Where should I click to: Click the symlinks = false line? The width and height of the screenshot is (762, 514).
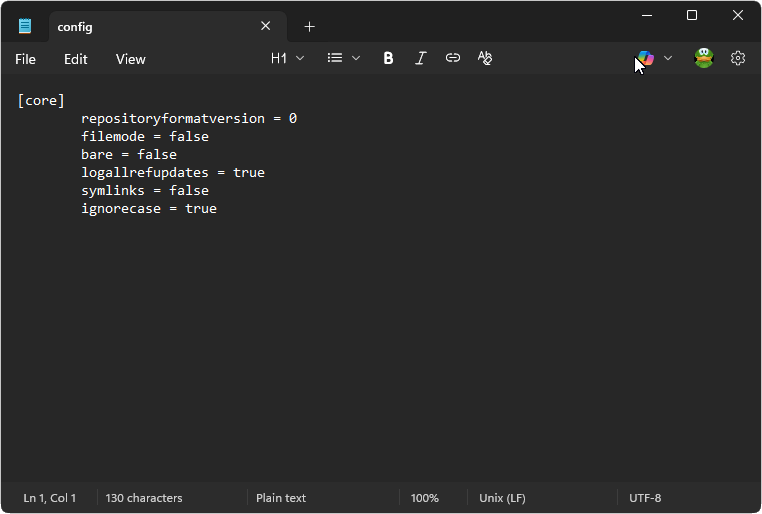click(145, 190)
